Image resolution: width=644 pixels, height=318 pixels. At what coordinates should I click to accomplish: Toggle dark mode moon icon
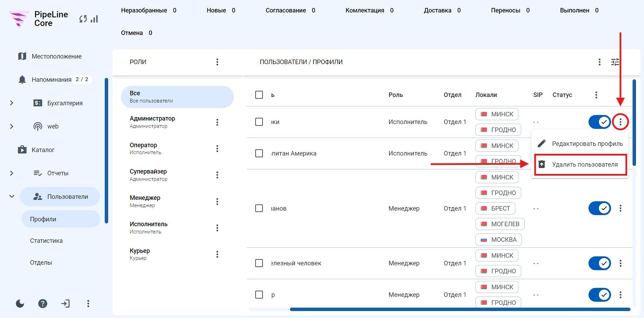pyautogui.click(x=20, y=304)
